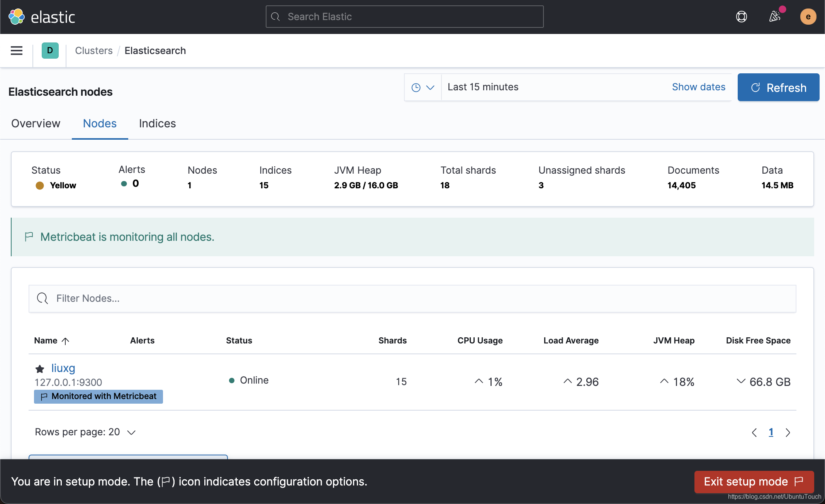Image resolution: width=825 pixels, height=504 pixels.
Task: Click the clock icon in the time picker
Action: click(x=416, y=87)
